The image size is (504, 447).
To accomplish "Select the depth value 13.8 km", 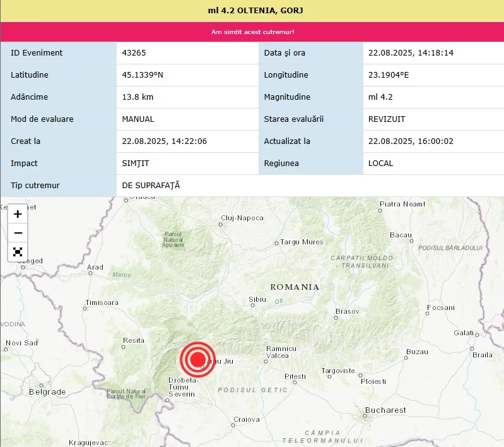I will [x=138, y=97].
